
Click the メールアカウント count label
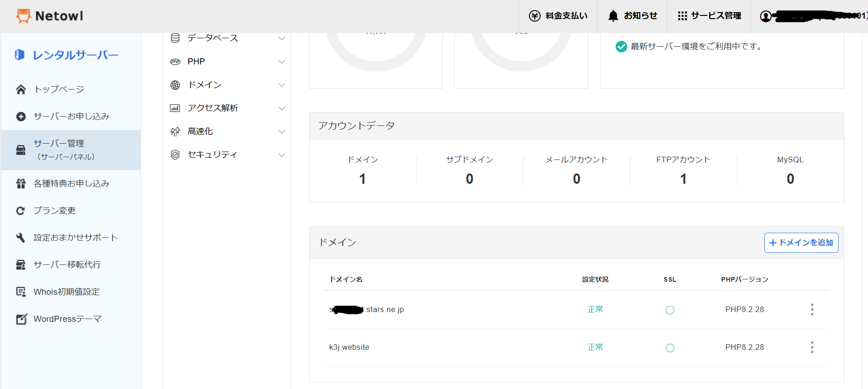point(577,160)
